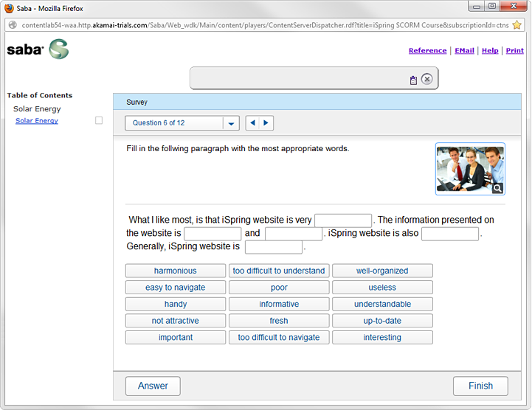Zoom the picture using magnifier icon

(498, 189)
